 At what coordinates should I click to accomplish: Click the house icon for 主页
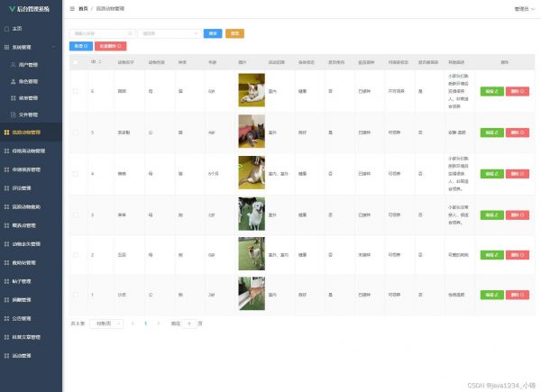coord(6,29)
